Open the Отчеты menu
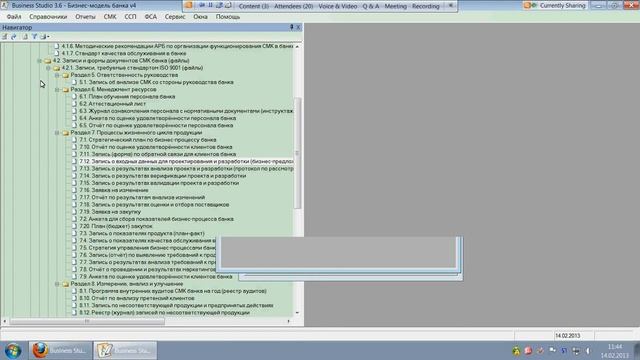The image size is (640, 360). (85, 17)
